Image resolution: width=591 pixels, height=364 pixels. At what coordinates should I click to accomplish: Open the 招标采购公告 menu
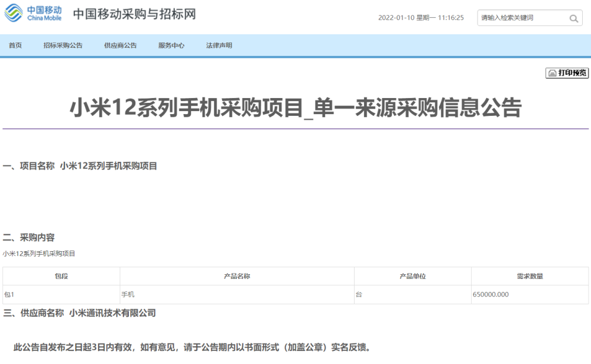[x=63, y=45]
